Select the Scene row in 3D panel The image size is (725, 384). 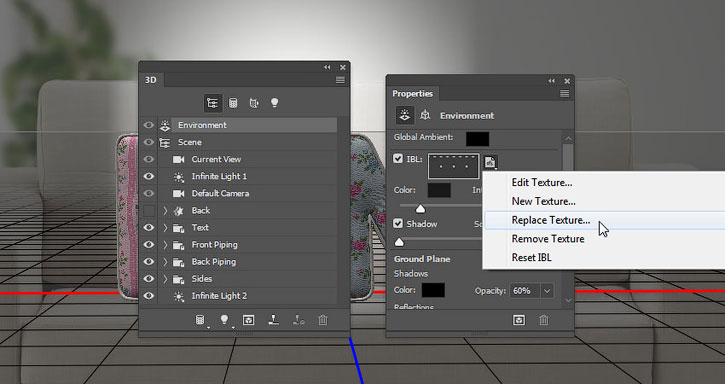pyautogui.click(x=248, y=142)
